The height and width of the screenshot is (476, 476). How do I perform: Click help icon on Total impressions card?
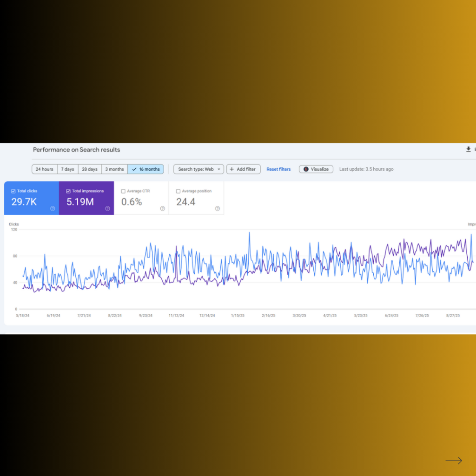click(x=107, y=209)
